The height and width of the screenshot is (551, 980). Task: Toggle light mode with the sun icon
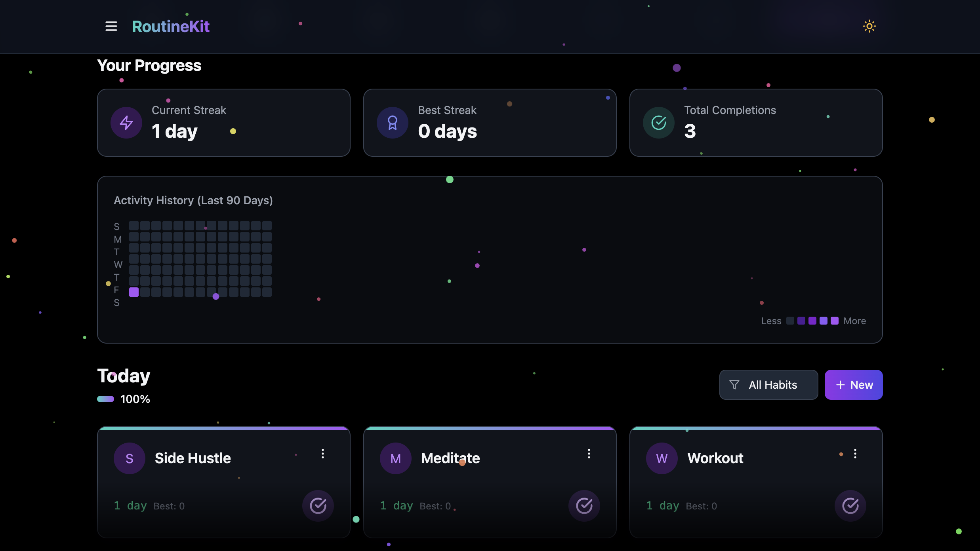[x=869, y=27]
